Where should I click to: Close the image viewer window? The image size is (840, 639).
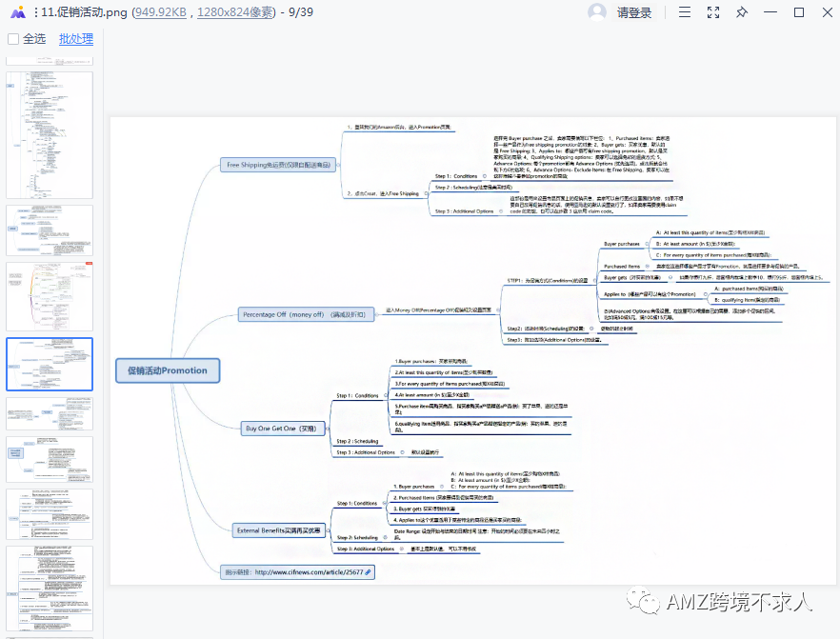(x=825, y=12)
